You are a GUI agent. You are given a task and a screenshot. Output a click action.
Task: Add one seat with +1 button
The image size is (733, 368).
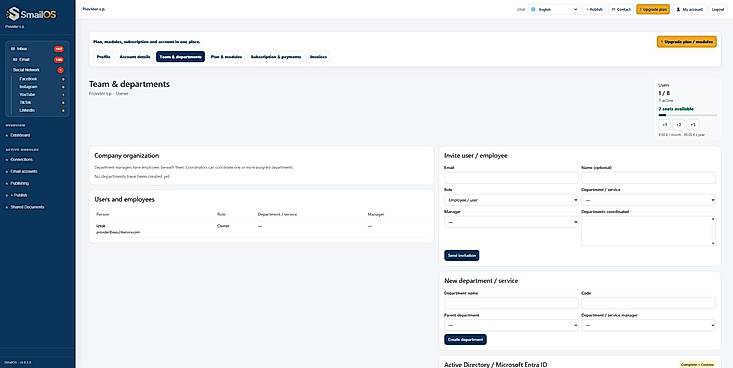tap(665, 125)
